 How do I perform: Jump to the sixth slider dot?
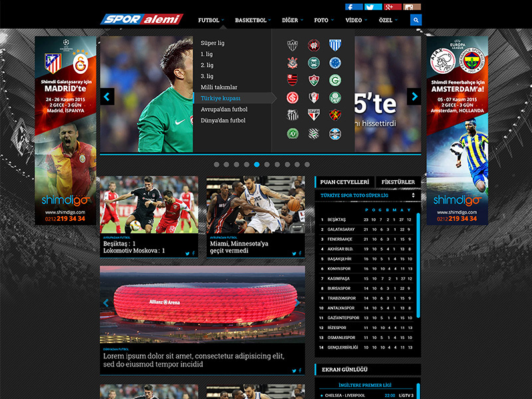point(267,164)
